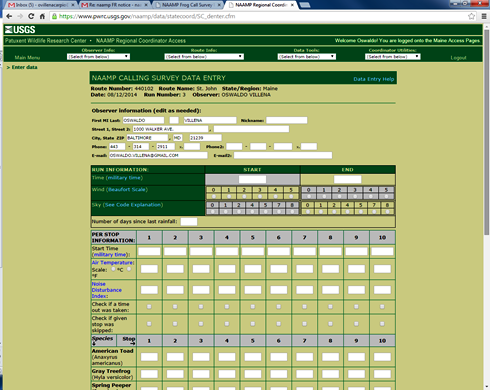
Task: Click the E-mail field with gmail address
Action: pyautogui.click(x=158, y=155)
